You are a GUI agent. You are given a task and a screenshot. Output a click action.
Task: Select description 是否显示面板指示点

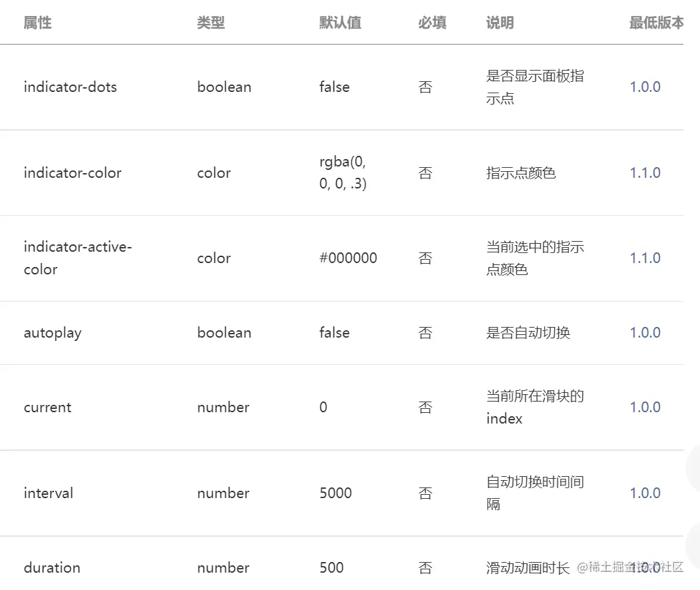535,87
